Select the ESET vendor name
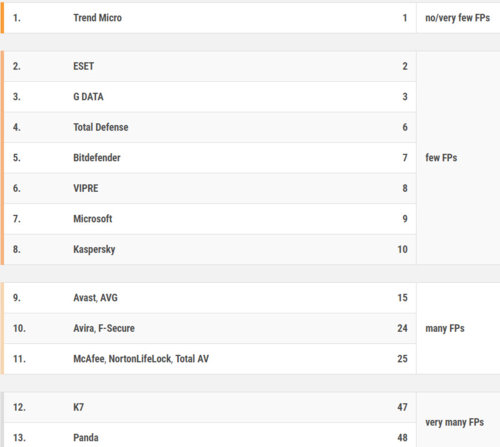The width and height of the screenshot is (500, 447). pyautogui.click(x=83, y=66)
